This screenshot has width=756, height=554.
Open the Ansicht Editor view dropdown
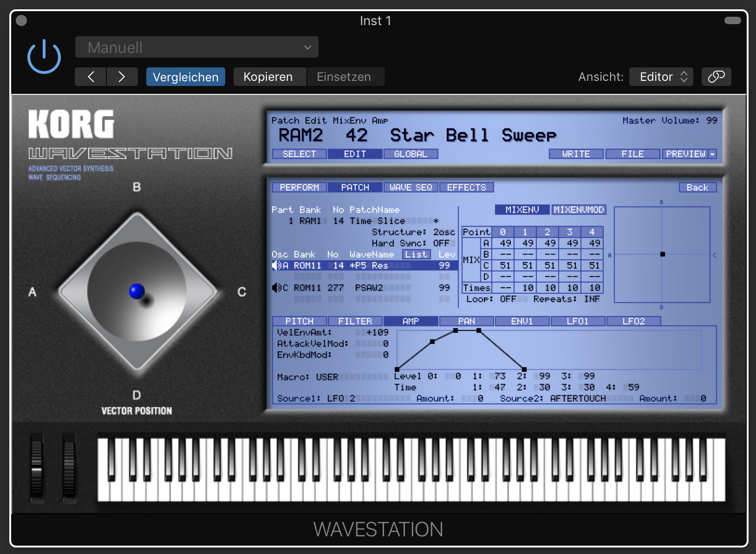pyautogui.click(x=661, y=77)
